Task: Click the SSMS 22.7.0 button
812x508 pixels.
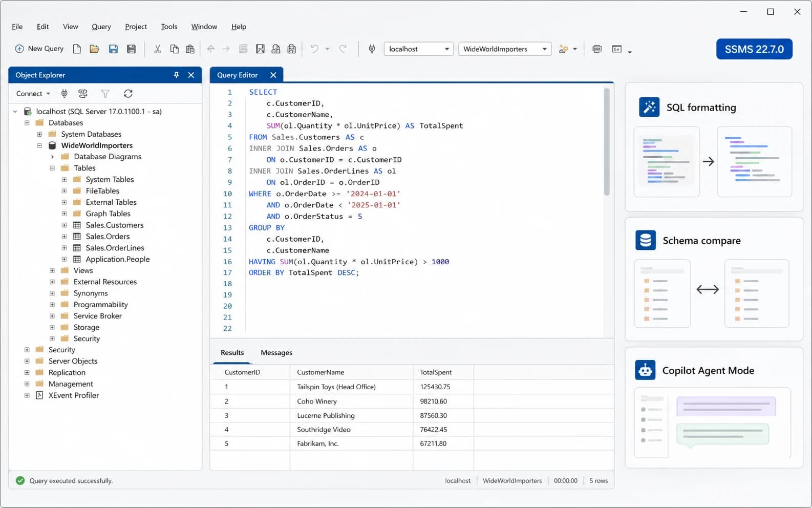Action: (x=754, y=49)
